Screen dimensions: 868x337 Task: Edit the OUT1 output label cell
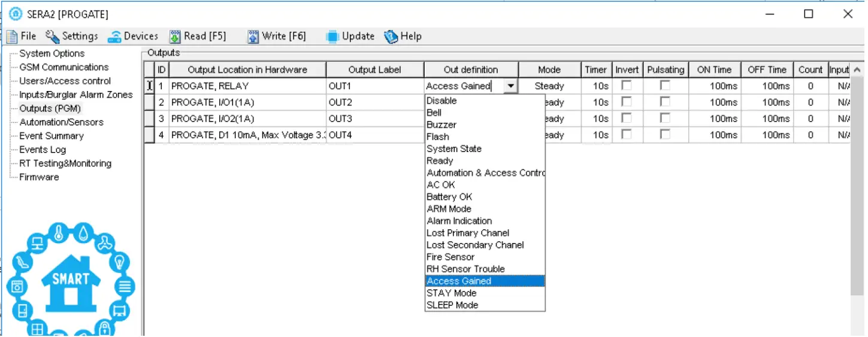pyautogui.click(x=375, y=86)
